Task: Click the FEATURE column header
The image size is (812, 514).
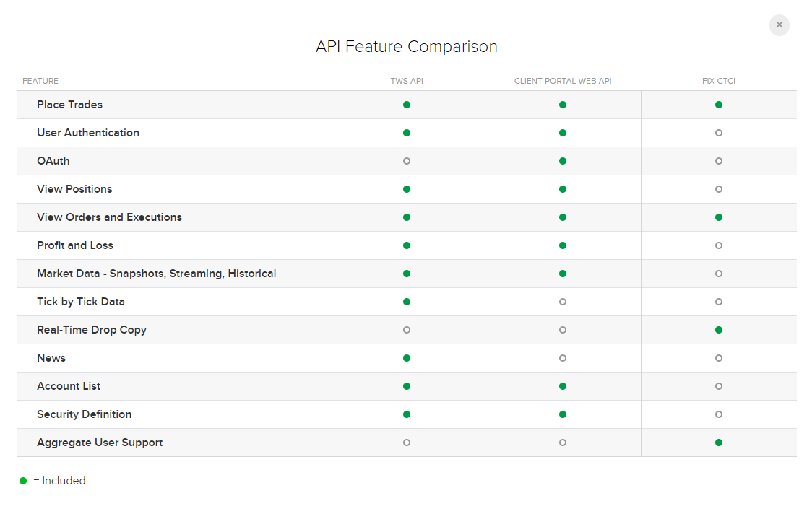Action: 40,81
